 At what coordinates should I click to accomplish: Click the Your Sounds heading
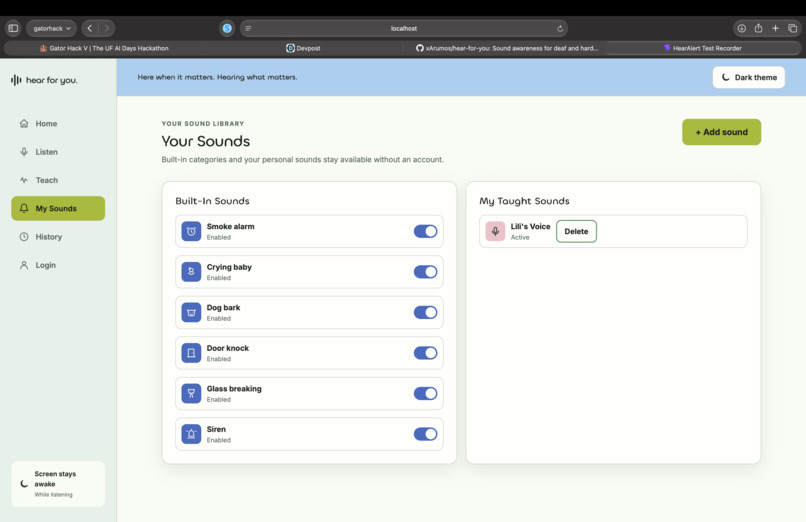tap(206, 141)
